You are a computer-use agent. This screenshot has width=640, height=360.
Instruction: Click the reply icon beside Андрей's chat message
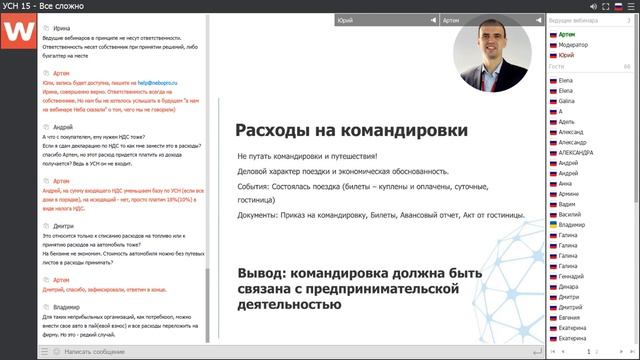tap(46, 127)
